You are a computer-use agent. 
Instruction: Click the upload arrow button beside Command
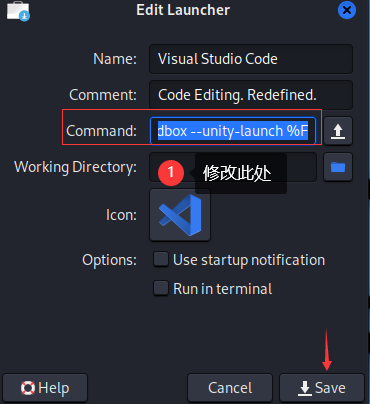338,131
